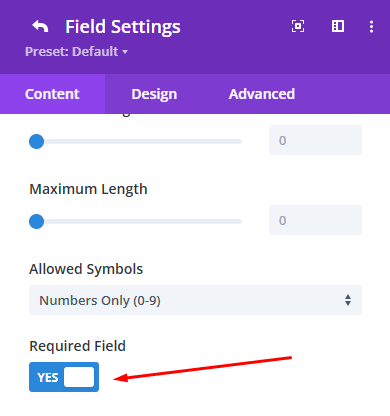Switch to the Design tab
Screen dimensions: 390x416
tap(154, 94)
